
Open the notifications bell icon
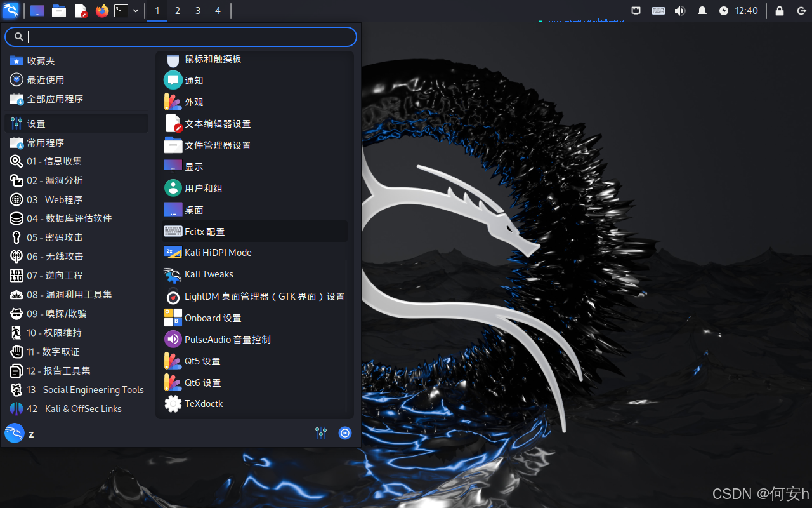(702, 11)
